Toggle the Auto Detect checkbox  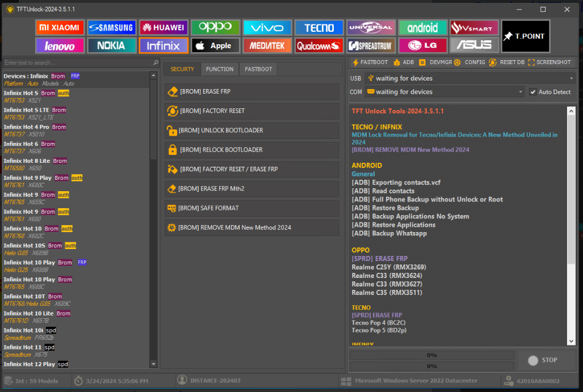click(x=533, y=92)
